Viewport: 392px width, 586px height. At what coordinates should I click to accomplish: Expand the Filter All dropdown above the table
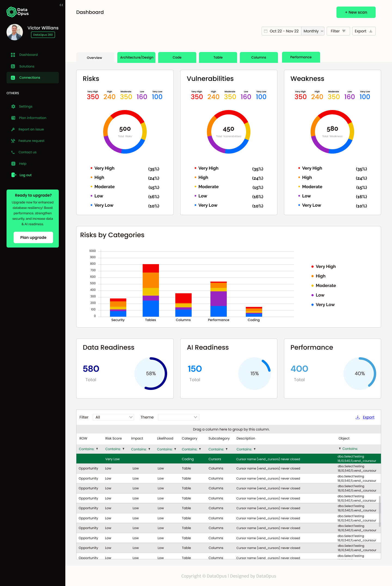click(x=114, y=417)
